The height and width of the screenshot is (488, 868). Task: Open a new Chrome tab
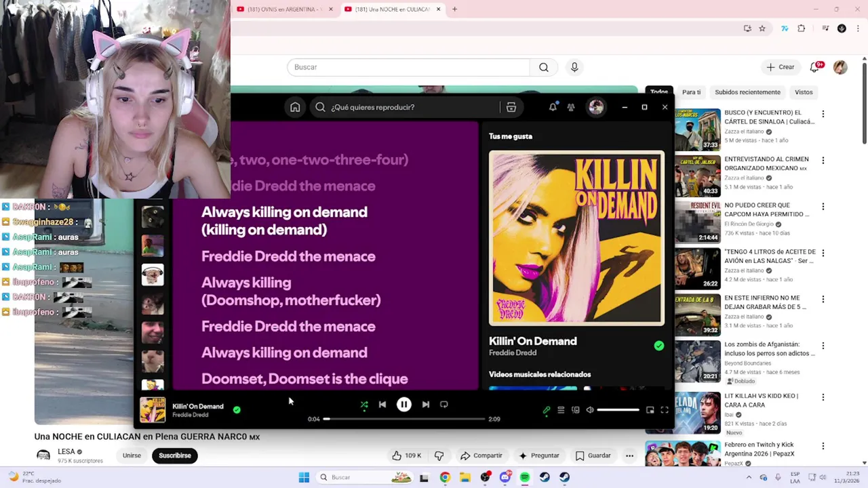(454, 9)
